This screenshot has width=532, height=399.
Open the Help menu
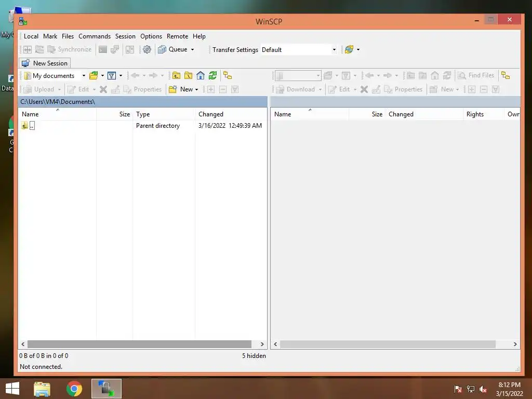point(199,36)
